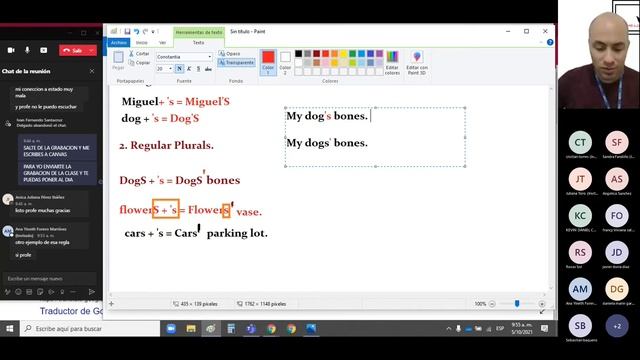Screen dimensions: 640x360
Task: Redo action in Paint quick access toolbar
Action: pos(145,31)
